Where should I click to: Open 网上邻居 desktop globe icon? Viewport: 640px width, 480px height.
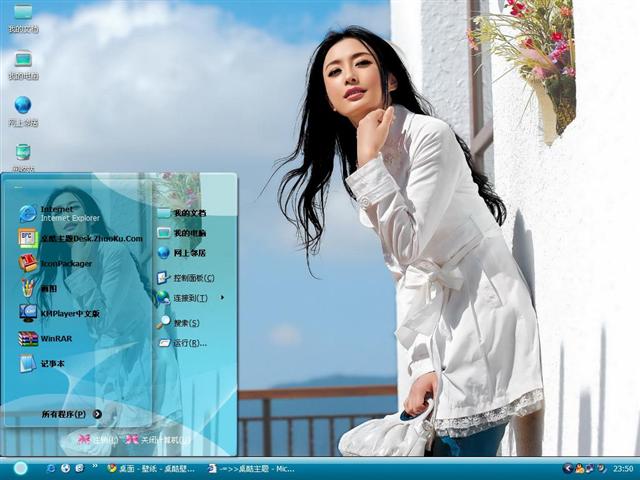(x=23, y=112)
